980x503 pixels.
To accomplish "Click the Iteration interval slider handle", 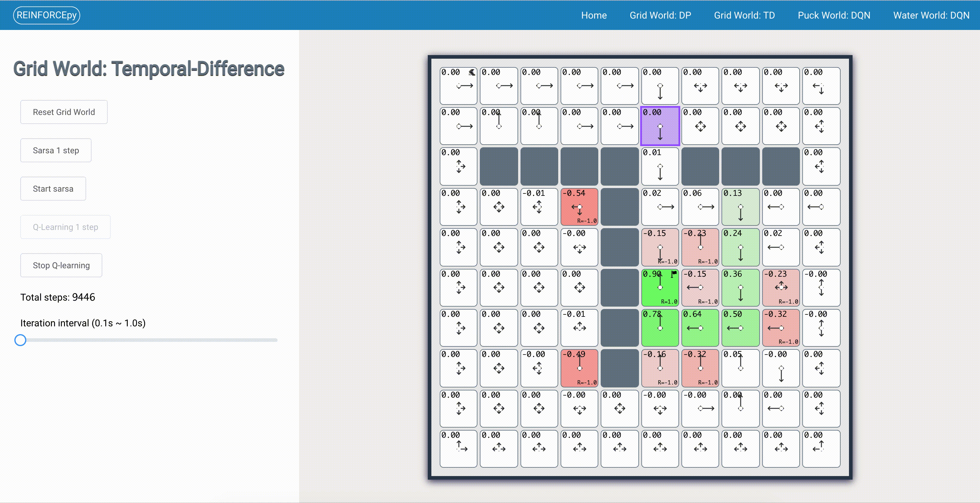I will (x=20, y=340).
